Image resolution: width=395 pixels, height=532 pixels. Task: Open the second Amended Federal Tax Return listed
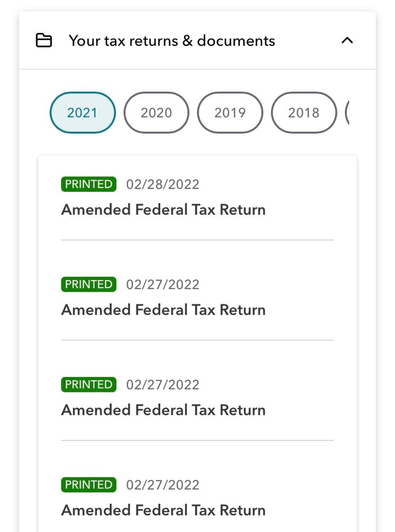163,310
